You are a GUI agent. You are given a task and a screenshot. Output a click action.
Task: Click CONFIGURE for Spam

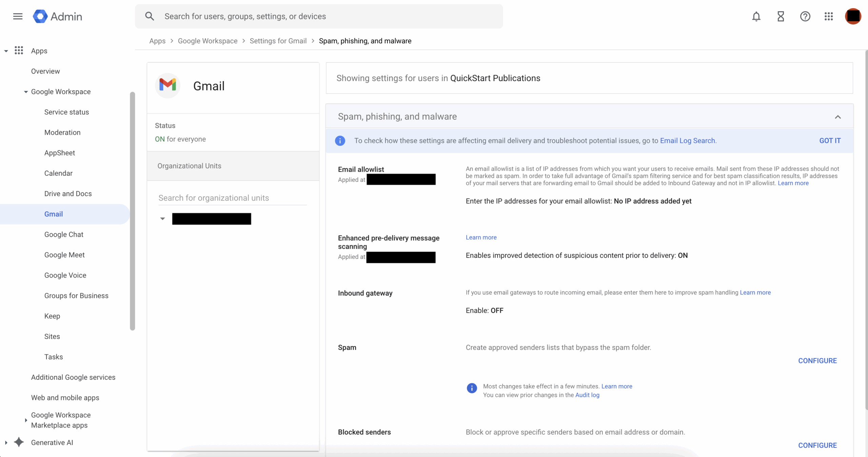pyautogui.click(x=817, y=361)
